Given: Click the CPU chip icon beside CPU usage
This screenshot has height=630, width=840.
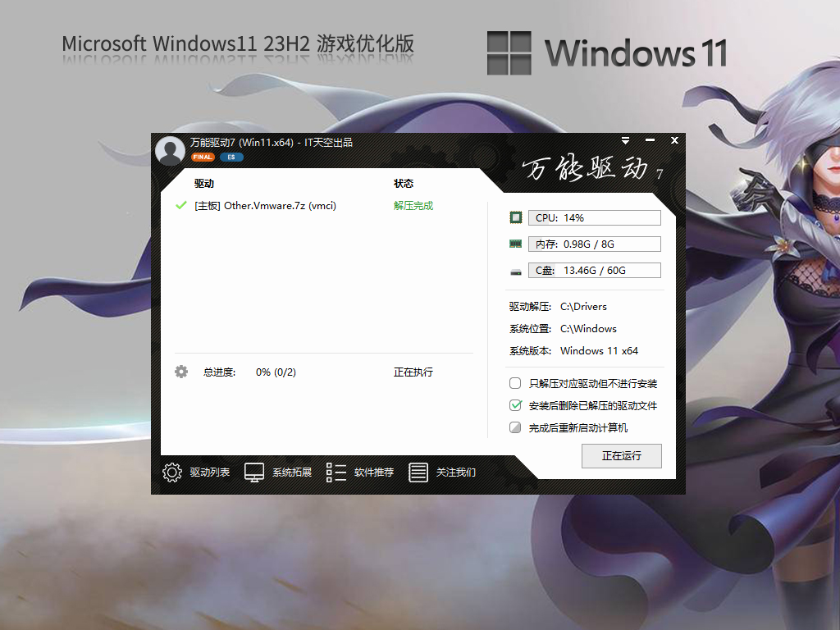Looking at the screenshot, I should coord(516,217).
